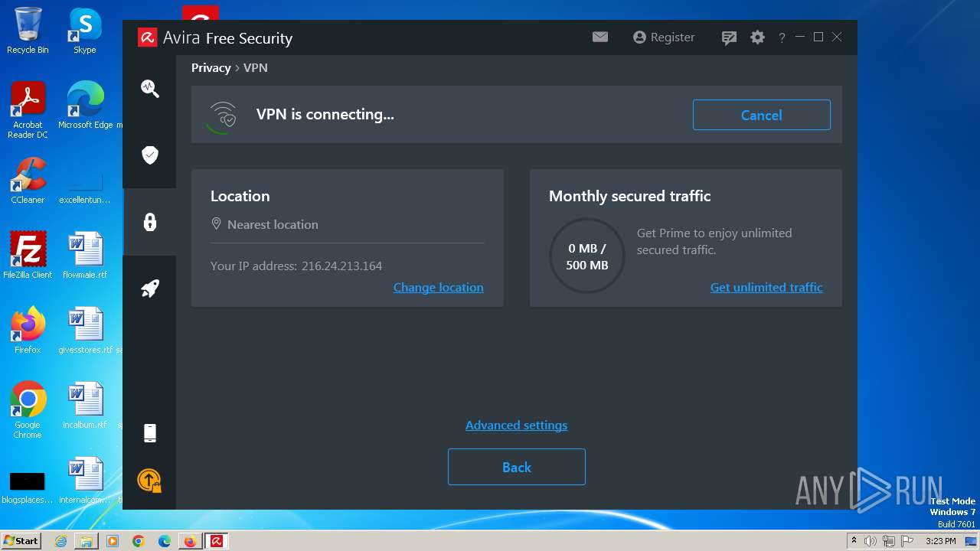
Task: Show hidden tray icons arrow
Action: 854,541
